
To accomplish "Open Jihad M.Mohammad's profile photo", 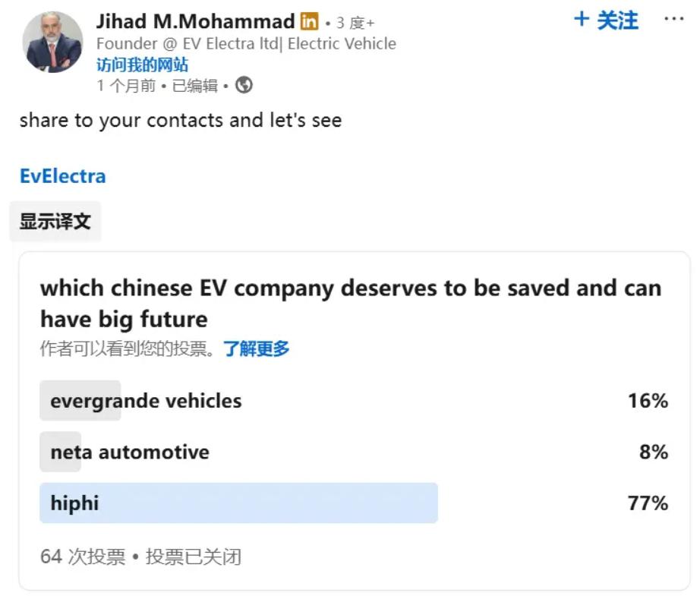I will click(x=52, y=42).
